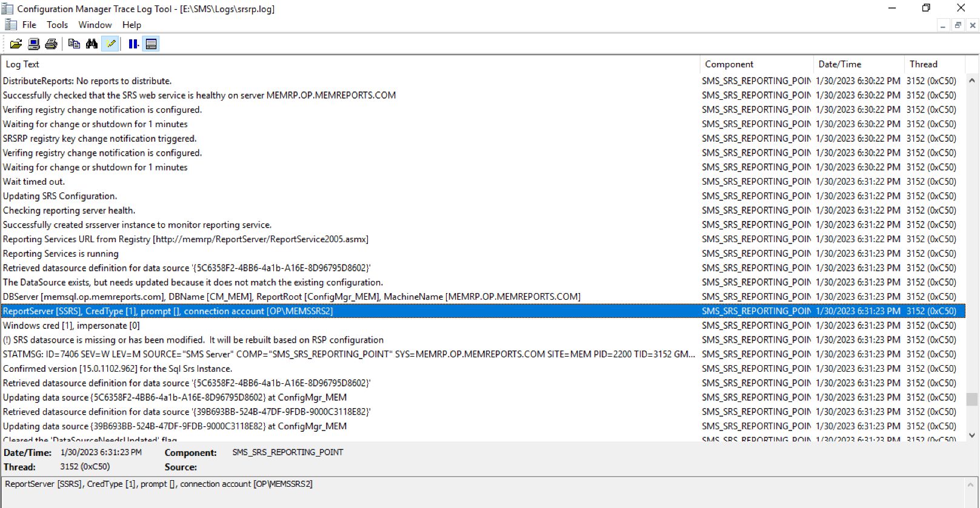Click the Open on Server computer icon

click(x=34, y=44)
